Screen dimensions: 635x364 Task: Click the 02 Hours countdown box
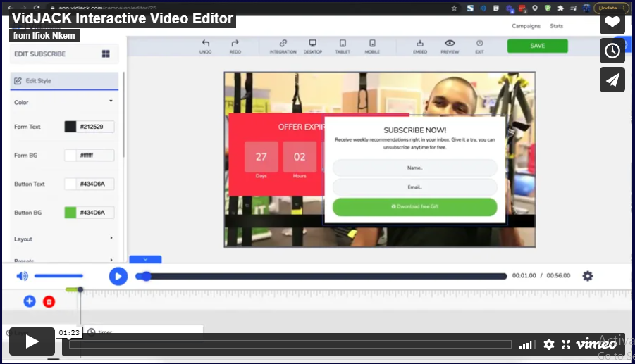pyautogui.click(x=300, y=157)
